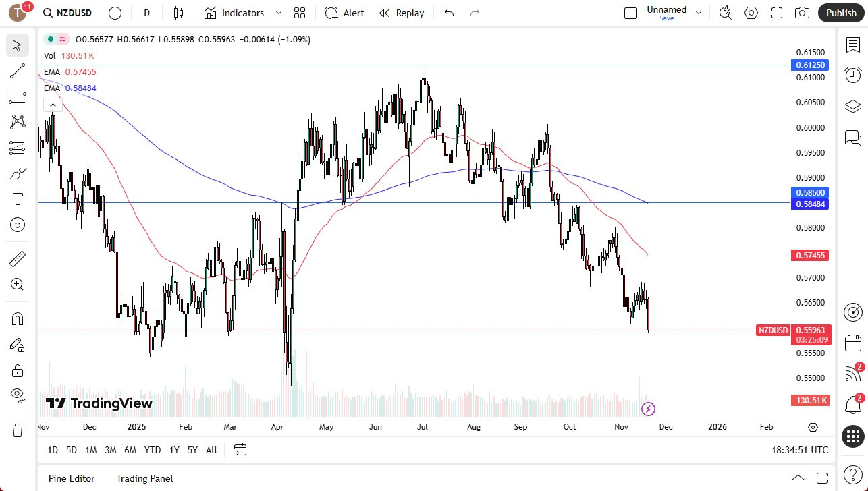This screenshot has width=868, height=491.
Task: Take a chart snapshot with the camera icon
Action: pos(801,12)
